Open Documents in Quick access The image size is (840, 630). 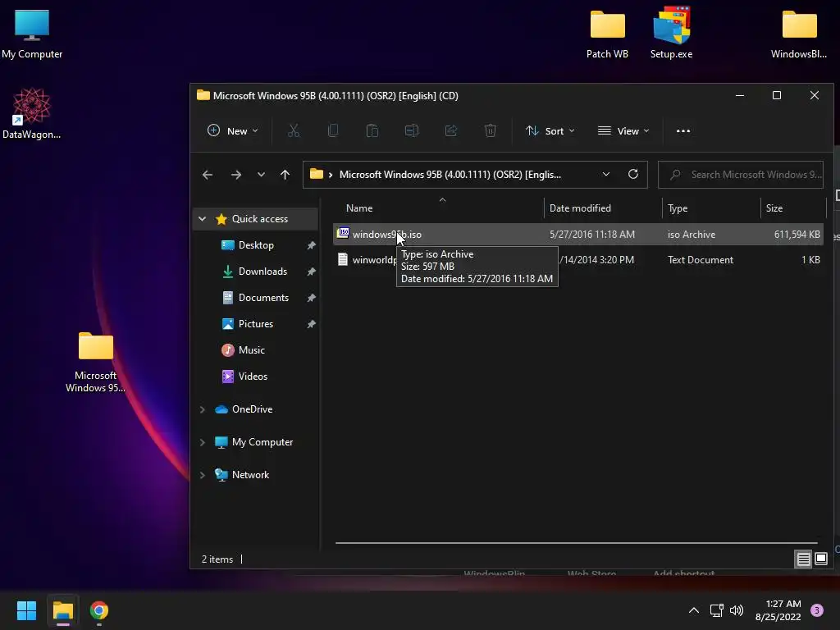[263, 298]
